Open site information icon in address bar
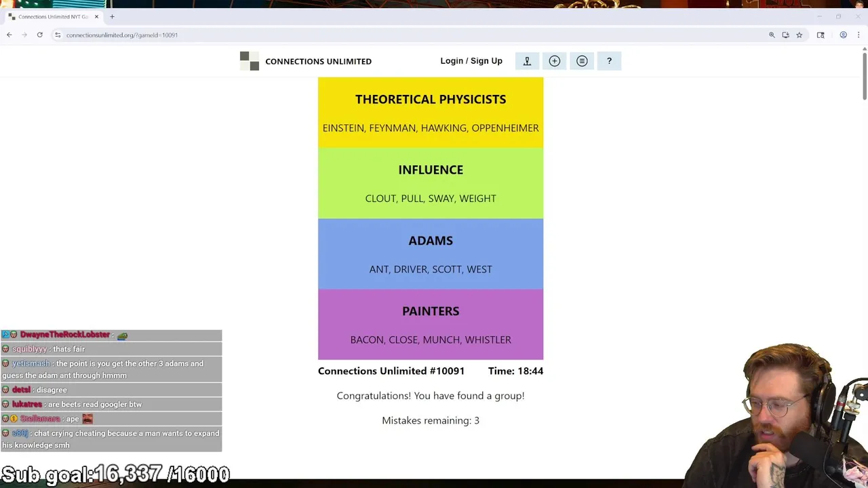Image resolution: width=868 pixels, height=488 pixels. (x=58, y=35)
